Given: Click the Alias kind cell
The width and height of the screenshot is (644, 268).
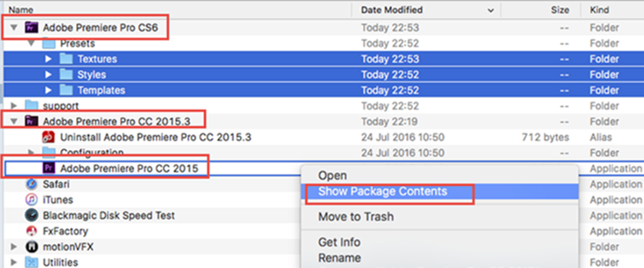Looking at the screenshot, I should (x=601, y=137).
